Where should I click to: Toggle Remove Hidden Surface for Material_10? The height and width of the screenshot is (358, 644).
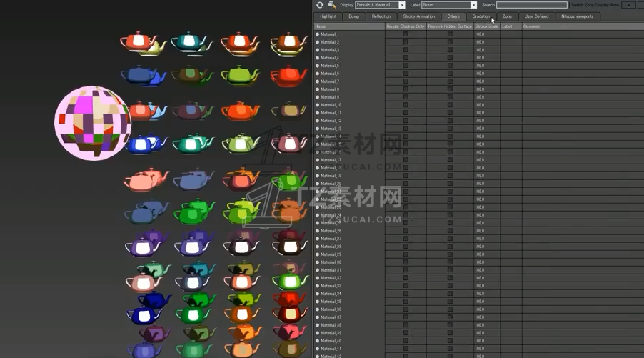[x=450, y=105]
